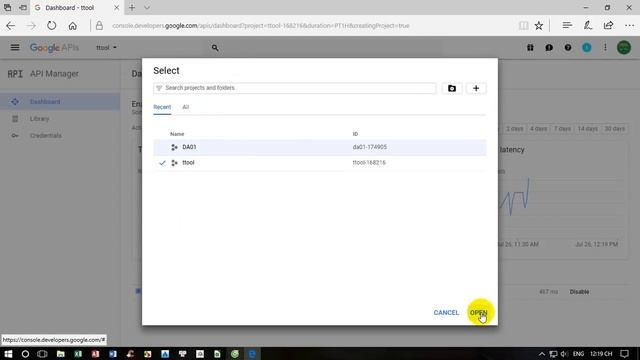The height and width of the screenshot is (360, 640).
Task: Click the web note pen icon
Action: 588,25
